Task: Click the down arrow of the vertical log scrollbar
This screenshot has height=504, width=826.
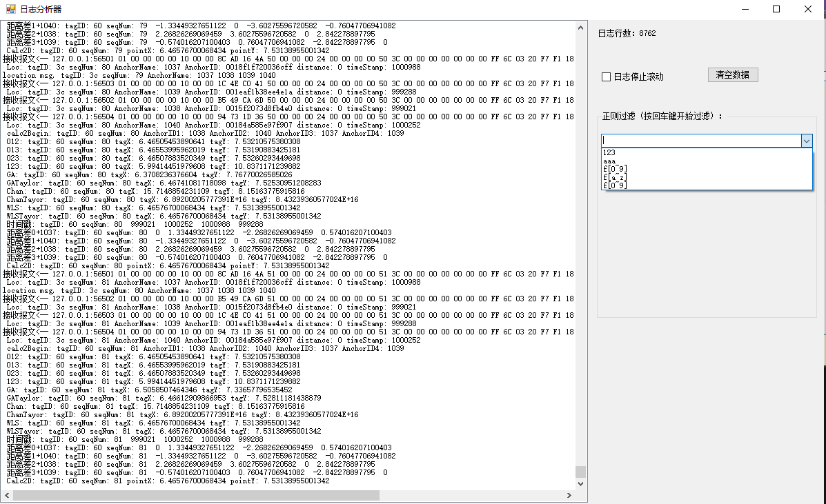Action: point(580,484)
